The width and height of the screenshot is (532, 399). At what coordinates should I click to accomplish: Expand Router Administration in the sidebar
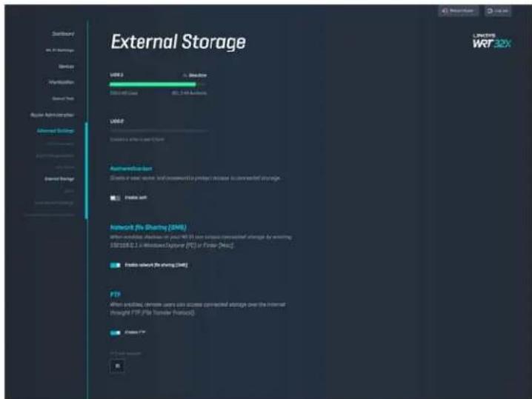pyautogui.click(x=53, y=115)
